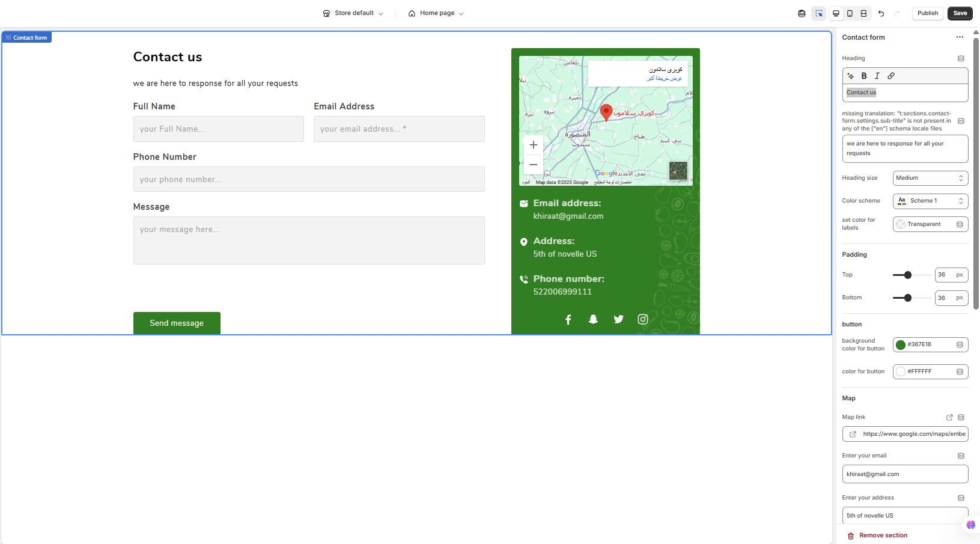Screen dimensions: 980x544
Task: Select the Contact form section tag
Action: click(x=27, y=37)
